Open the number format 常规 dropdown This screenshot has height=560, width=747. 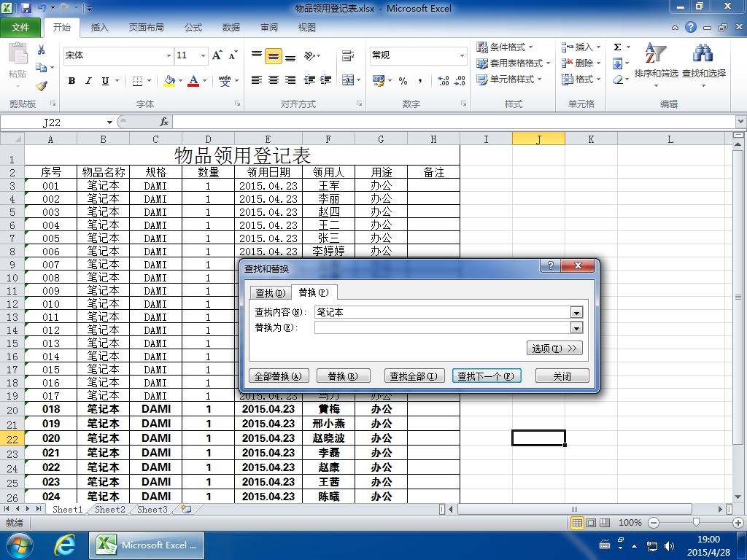(462, 55)
